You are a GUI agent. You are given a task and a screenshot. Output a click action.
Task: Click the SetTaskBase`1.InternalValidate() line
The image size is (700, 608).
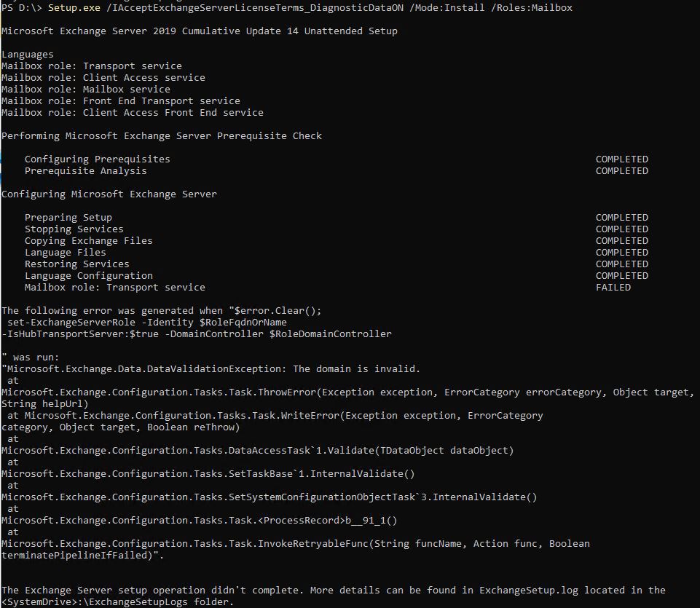pyautogui.click(x=208, y=473)
